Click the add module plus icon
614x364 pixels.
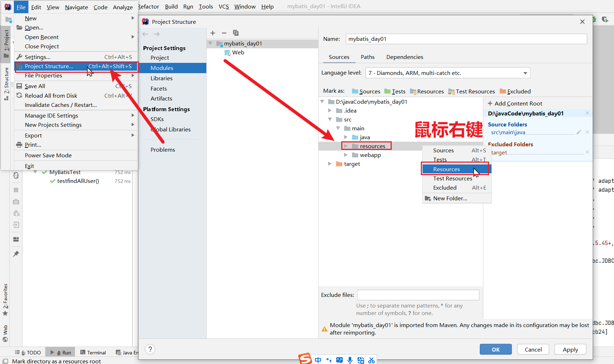(213, 33)
